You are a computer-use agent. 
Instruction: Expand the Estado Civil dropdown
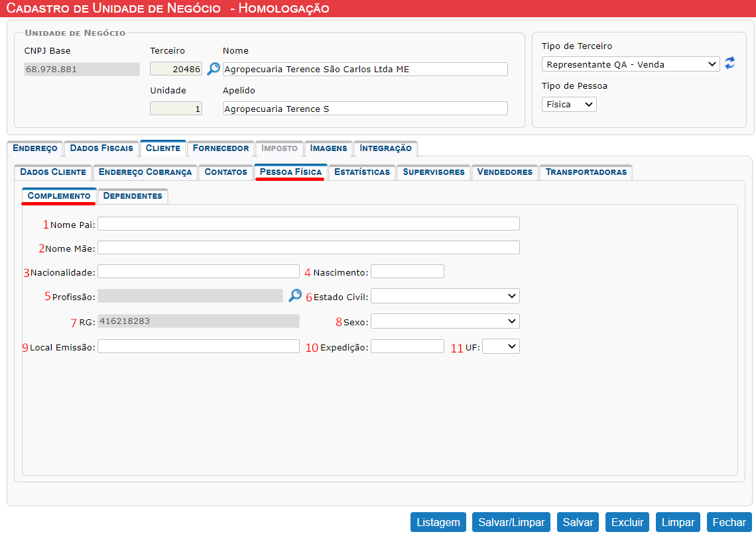pyautogui.click(x=445, y=295)
